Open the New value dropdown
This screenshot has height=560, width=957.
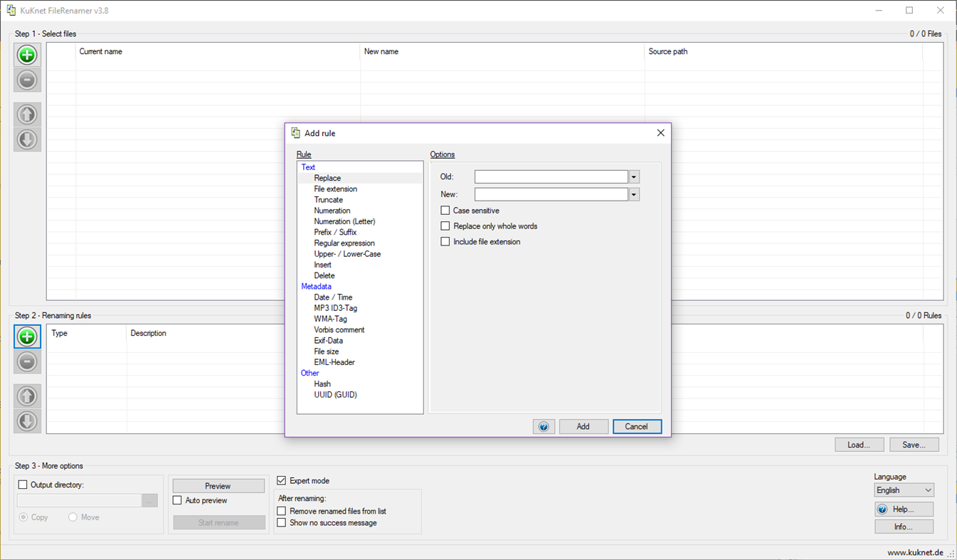pos(633,194)
